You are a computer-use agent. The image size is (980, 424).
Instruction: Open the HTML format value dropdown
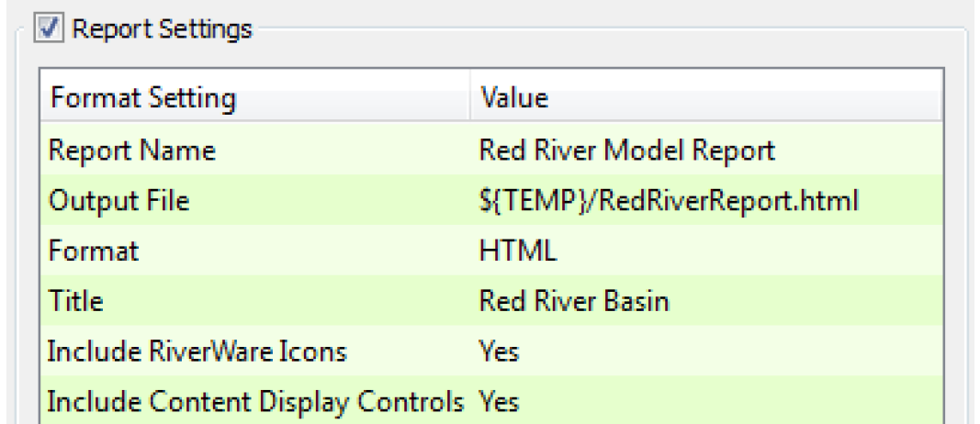point(517,250)
